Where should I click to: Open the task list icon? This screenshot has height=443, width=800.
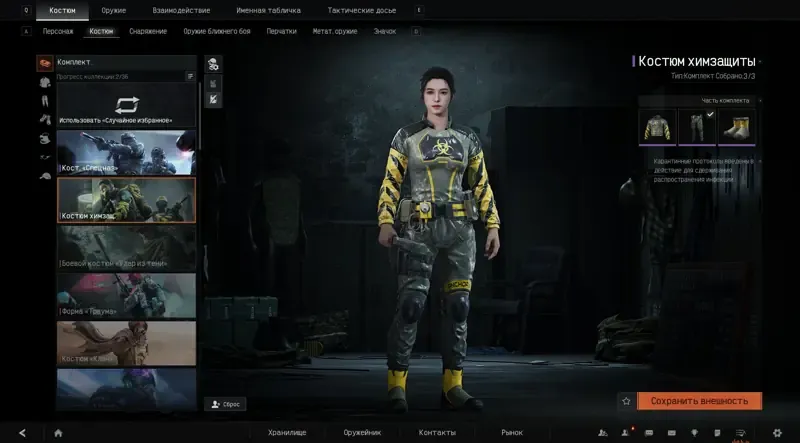740,433
